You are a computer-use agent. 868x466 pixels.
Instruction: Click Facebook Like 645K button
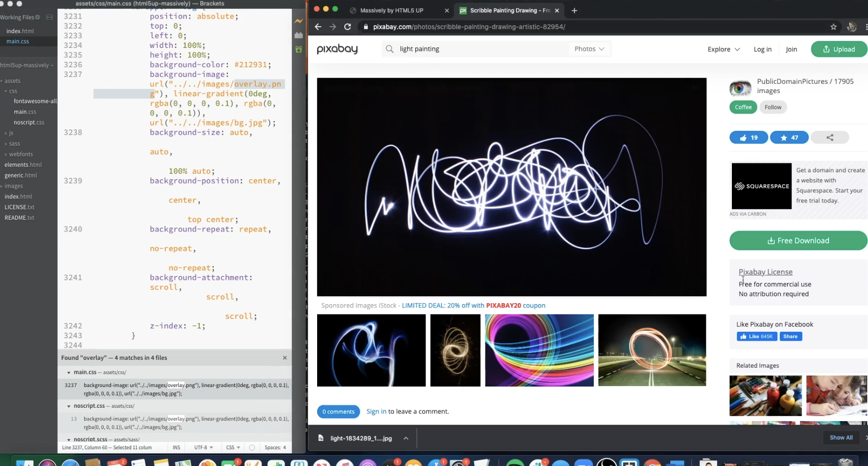click(757, 336)
